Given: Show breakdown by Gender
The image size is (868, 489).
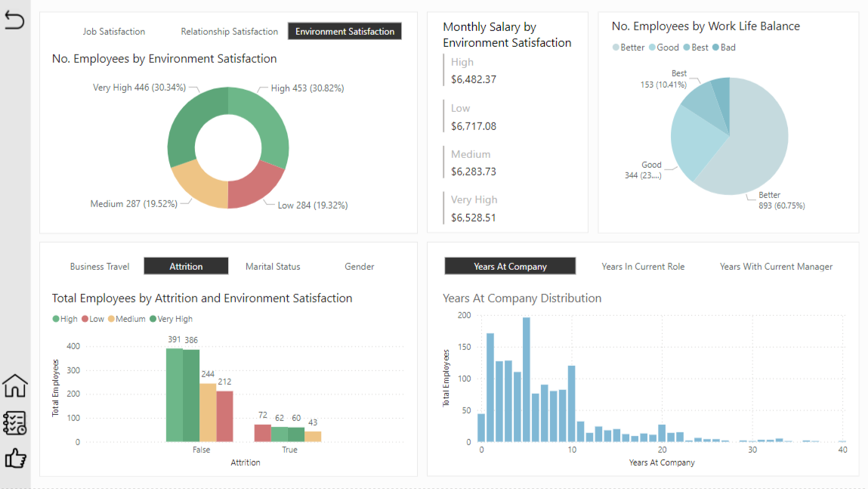Looking at the screenshot, I should click(x=360, y=267).
